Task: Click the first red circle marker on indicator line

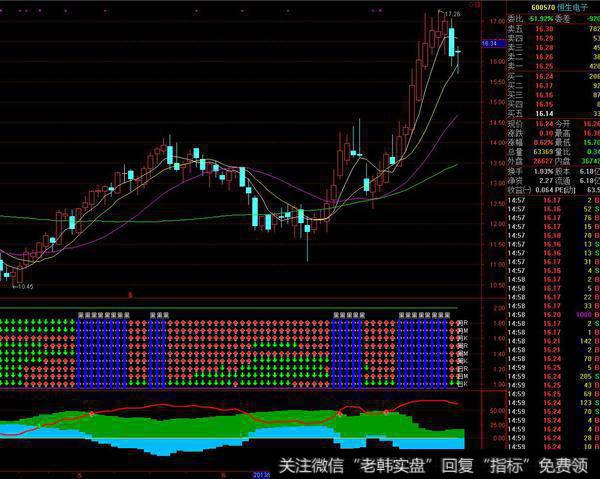Action: click(x=92, y=414)
